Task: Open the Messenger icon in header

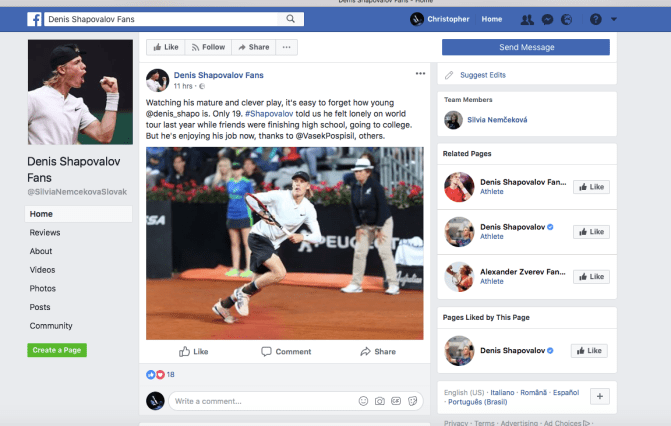Action: pyautogui.click(x=547, y=19)
